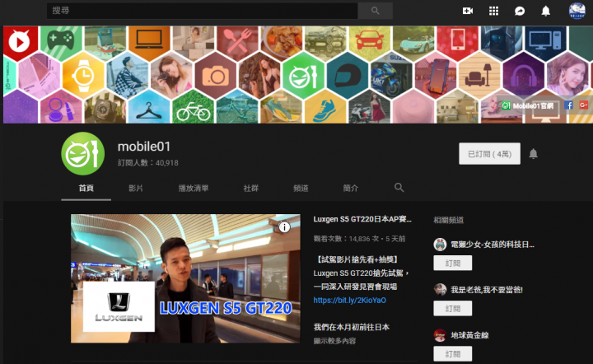593x364 pixels.
Task: Open 地球黃金線 channel name
Action: coord(469,335)
